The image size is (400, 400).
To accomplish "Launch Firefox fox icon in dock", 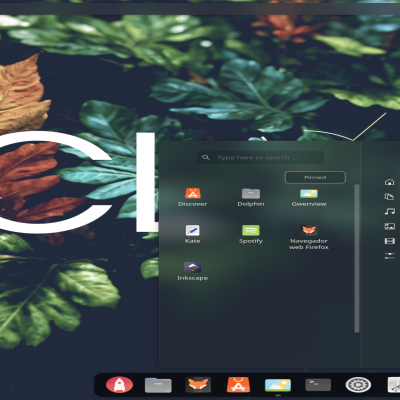I will [x=198, y=385].
